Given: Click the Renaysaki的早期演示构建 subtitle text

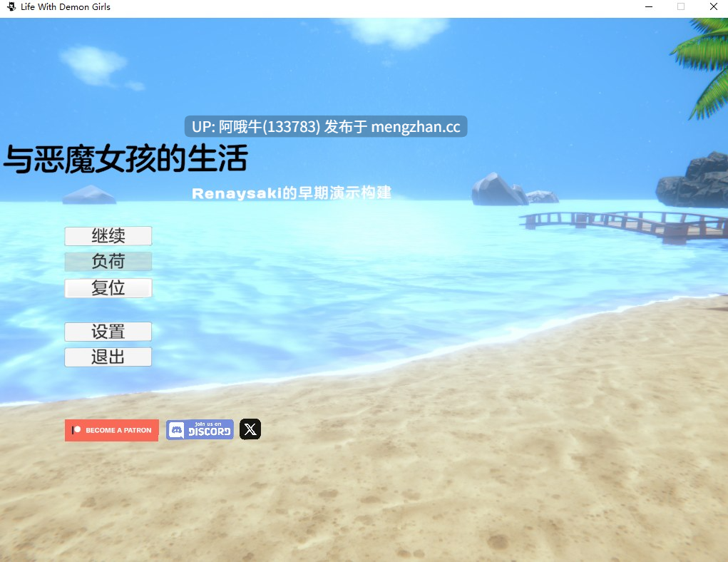Looking at the screenshot, I should (292, 193).
